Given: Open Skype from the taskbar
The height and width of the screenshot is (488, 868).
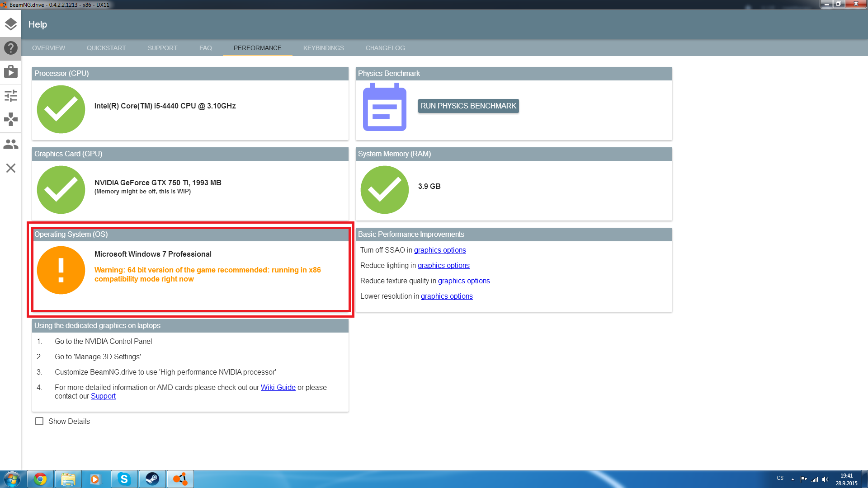Looking at the screenshot, I should coord(124,479).
